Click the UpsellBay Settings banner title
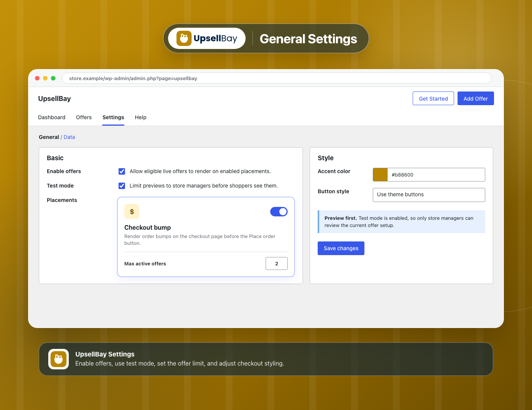 click(x=105, y=354)
